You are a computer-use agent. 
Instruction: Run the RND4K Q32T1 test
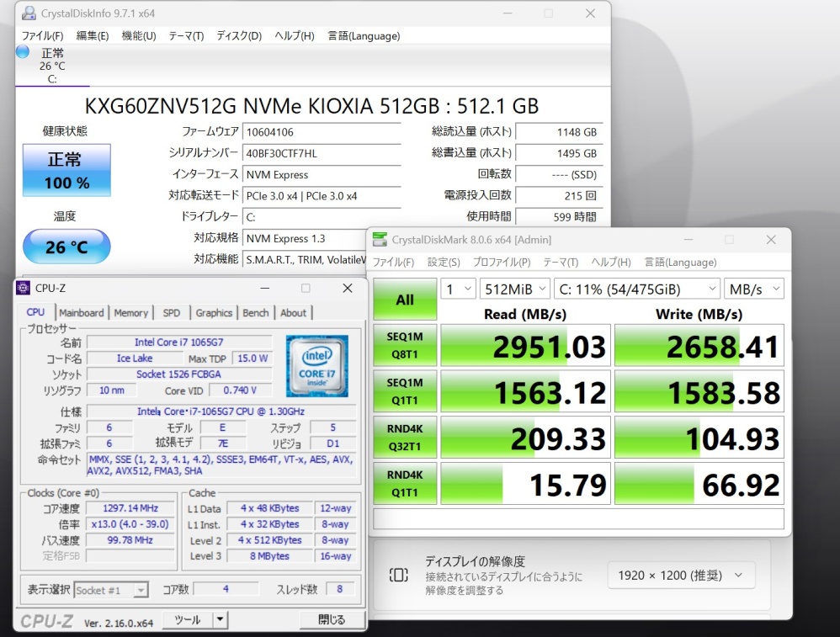[x=405, y=438]
